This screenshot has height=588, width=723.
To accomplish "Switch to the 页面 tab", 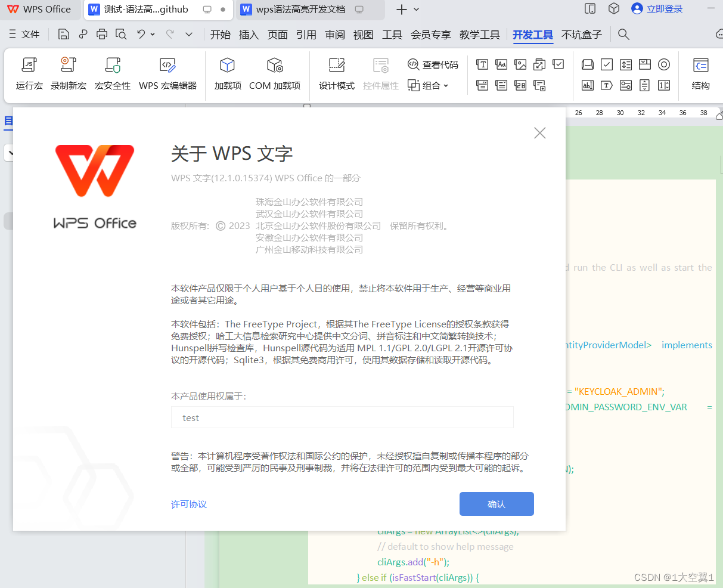I will coord(278,35).
